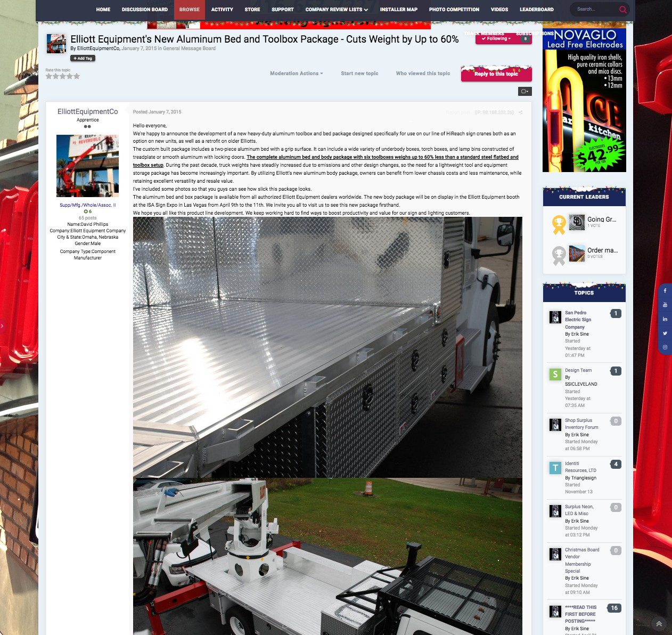This screenshot has width=672, height=635.
Task: Go to Home in navigation
Action: tap(103, 10)
